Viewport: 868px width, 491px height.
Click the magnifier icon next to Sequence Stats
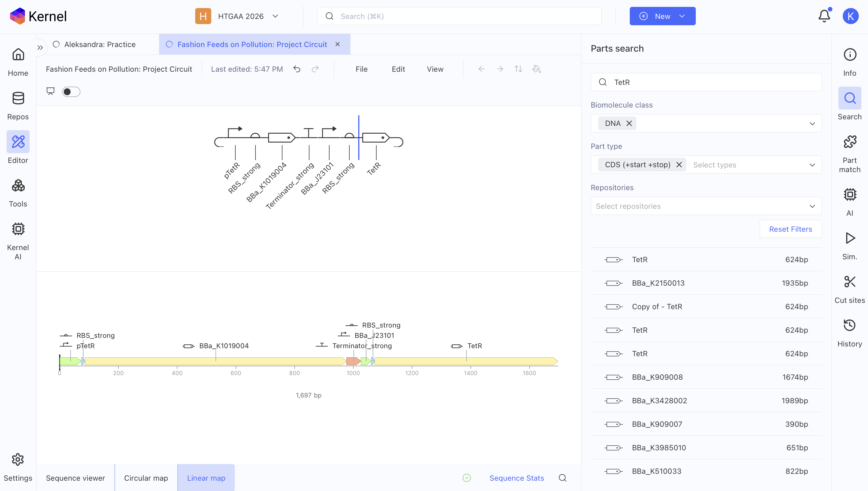coord(563,478)
